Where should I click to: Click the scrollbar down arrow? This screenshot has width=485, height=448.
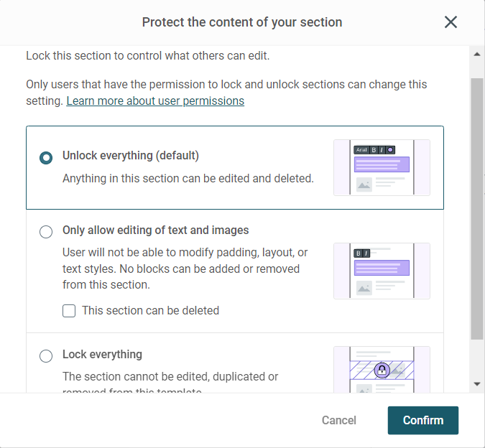tap(477, 384)
